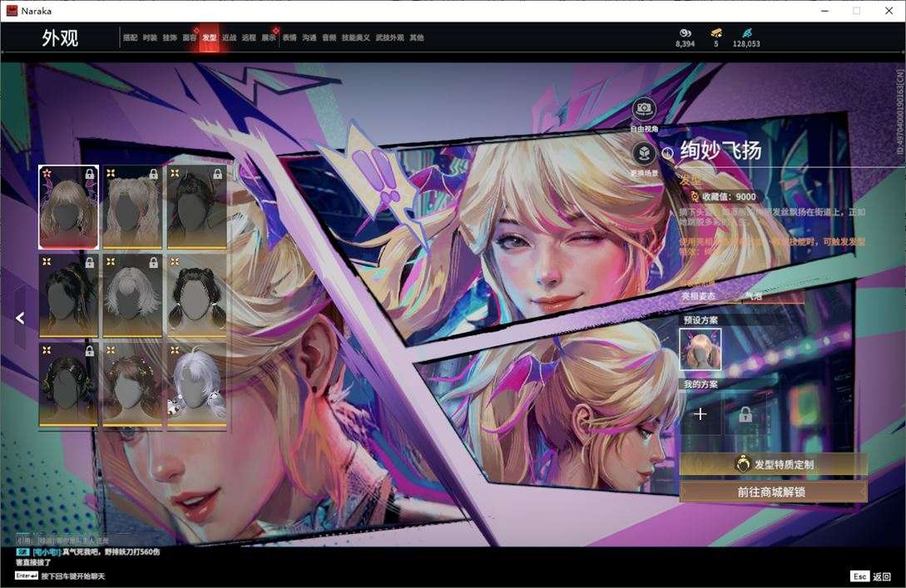Click the teal currency icon above 128,053

746,33
